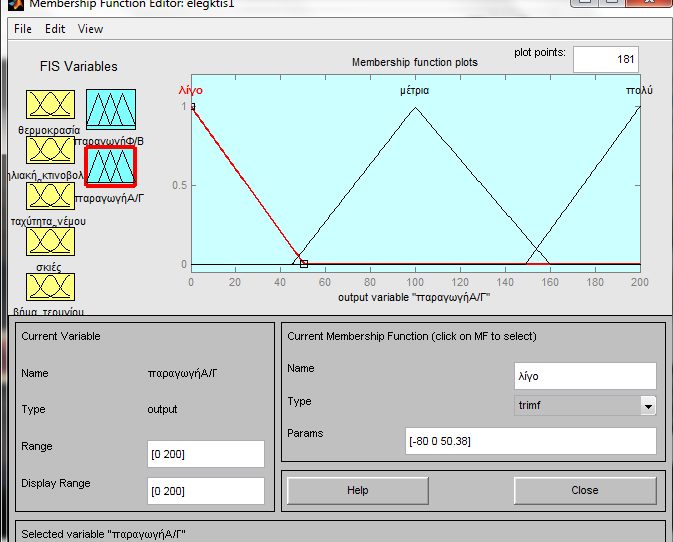Select the ρέυμα_τερματικού bottom input variable icon
The image size is (673, 542).
coord(50,287)
